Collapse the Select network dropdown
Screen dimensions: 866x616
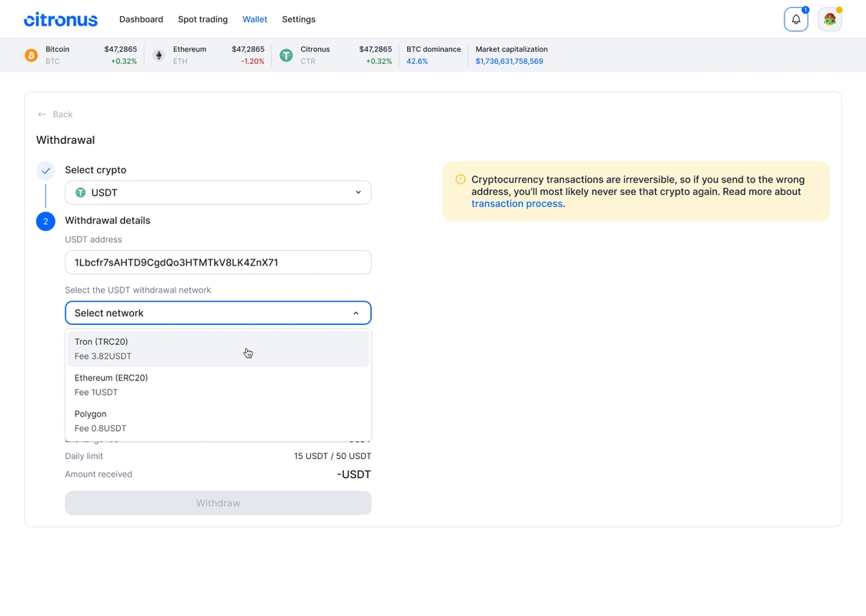tap(356, 313)
